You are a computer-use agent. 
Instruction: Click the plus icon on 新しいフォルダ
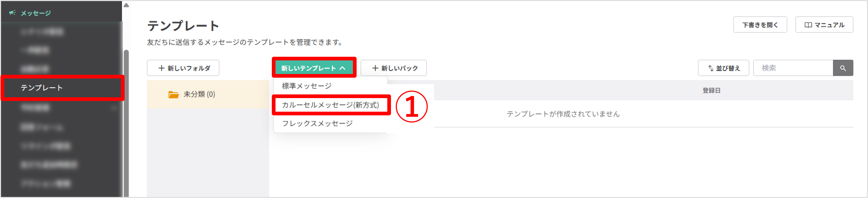click(x=161, y=68)
